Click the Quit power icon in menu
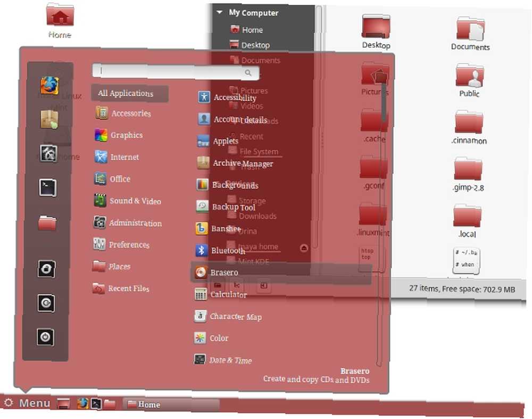 45,337
